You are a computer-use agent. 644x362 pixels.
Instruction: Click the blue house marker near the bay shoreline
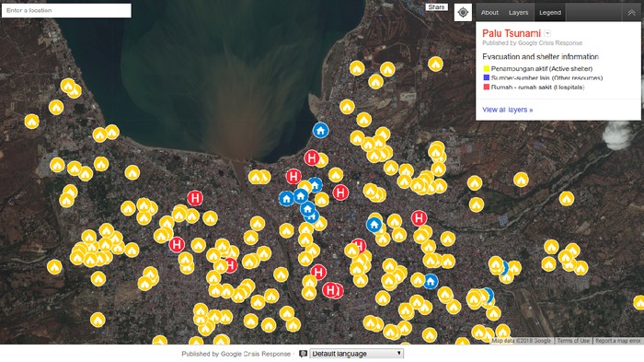[321, 131]
